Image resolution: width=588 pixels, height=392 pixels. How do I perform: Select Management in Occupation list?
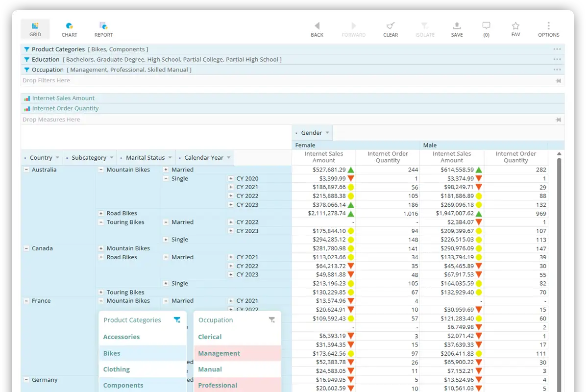click(238, 353)
